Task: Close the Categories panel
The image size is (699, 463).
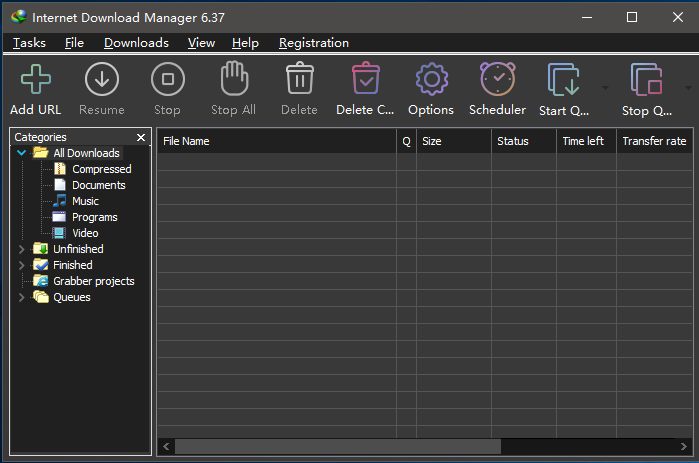Action: click(141, 137)
